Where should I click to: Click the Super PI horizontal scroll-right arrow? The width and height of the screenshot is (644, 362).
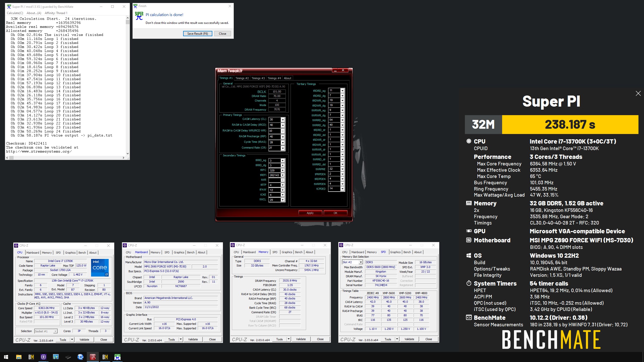(123, 158)
